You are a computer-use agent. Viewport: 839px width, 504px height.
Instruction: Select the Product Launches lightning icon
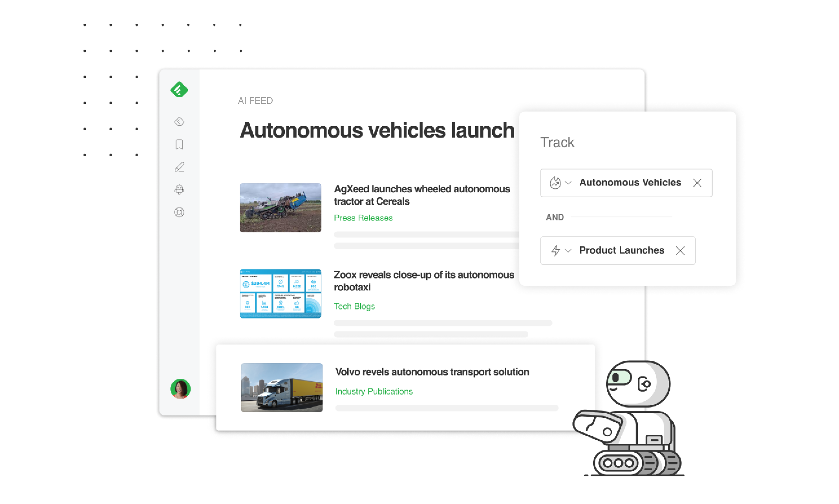pyautogui.click(x=552, y=251)
